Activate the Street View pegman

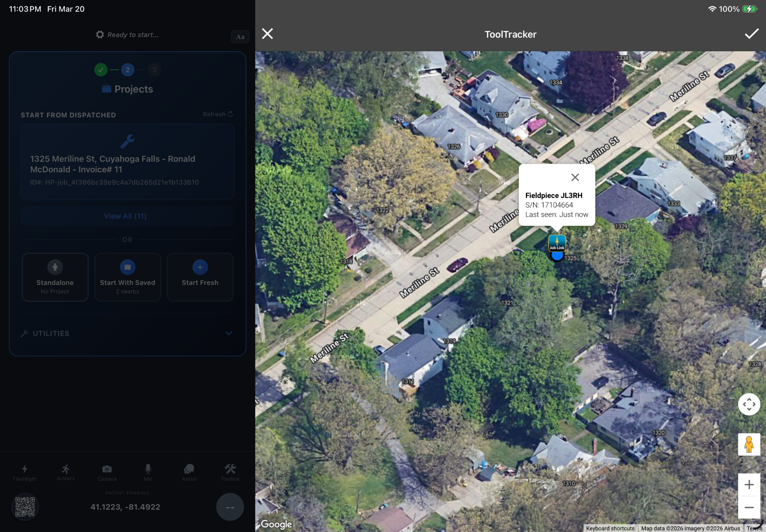[x=749, y=445]
